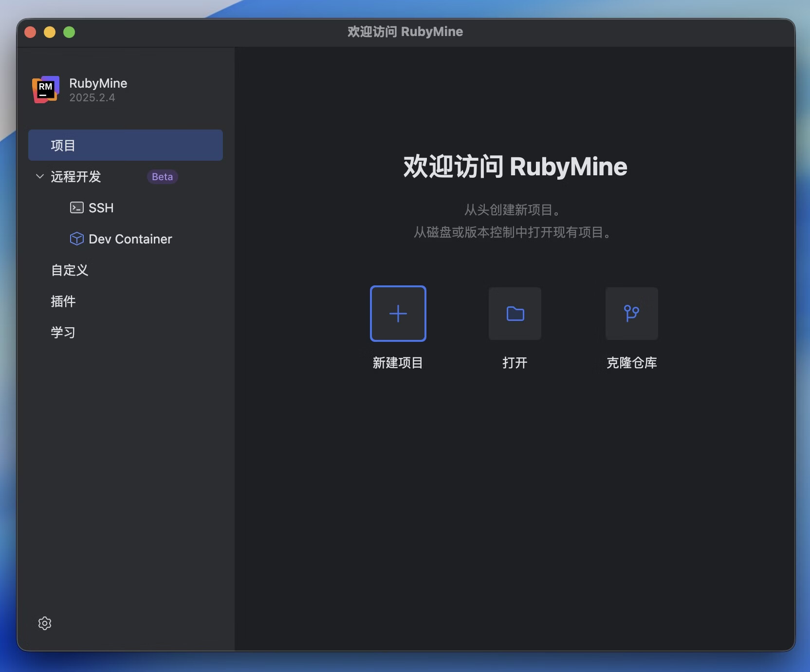Click the SSH terminal icon

pos(77,207)
